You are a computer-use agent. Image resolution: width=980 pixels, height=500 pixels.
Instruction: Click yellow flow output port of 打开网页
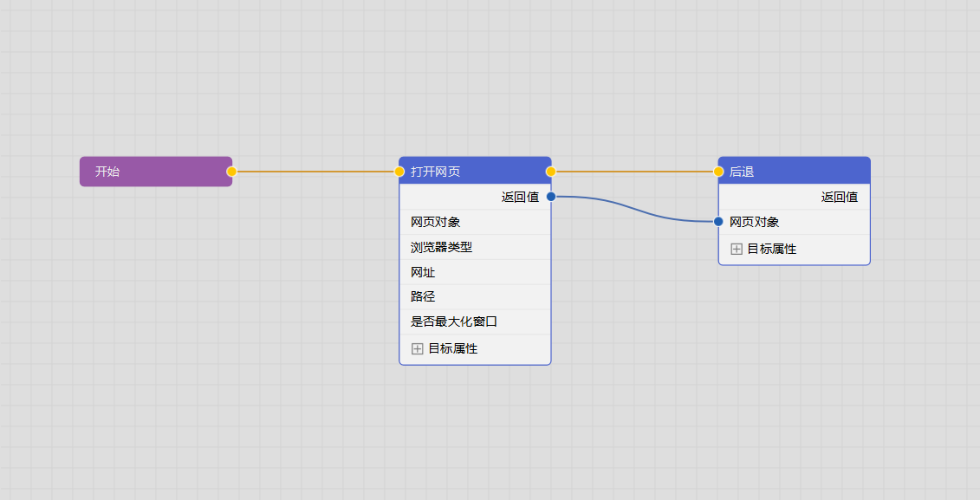550,172
